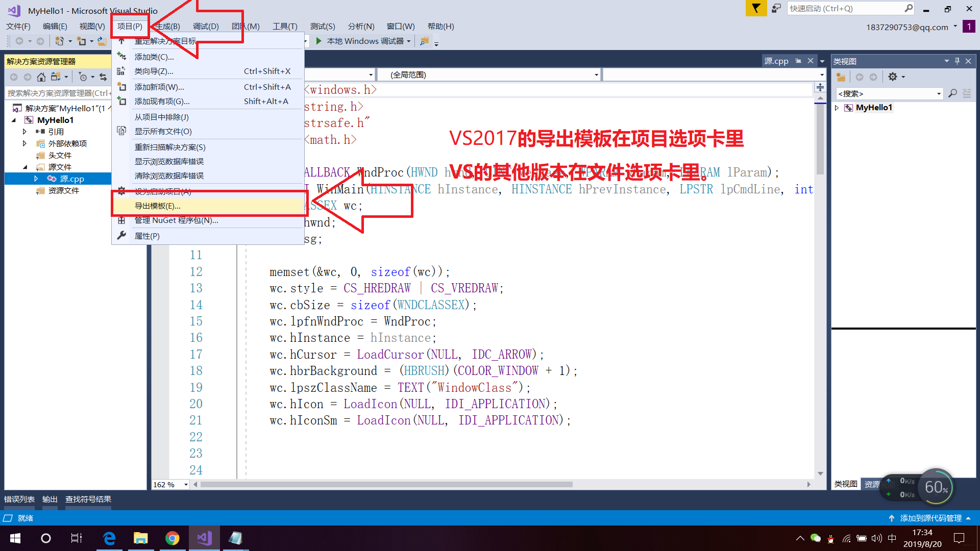Image resolution: width=980 pixels, height=551 pixels.
Task: Expand MyHello1 node in Class View
Action: pos(837,108)
